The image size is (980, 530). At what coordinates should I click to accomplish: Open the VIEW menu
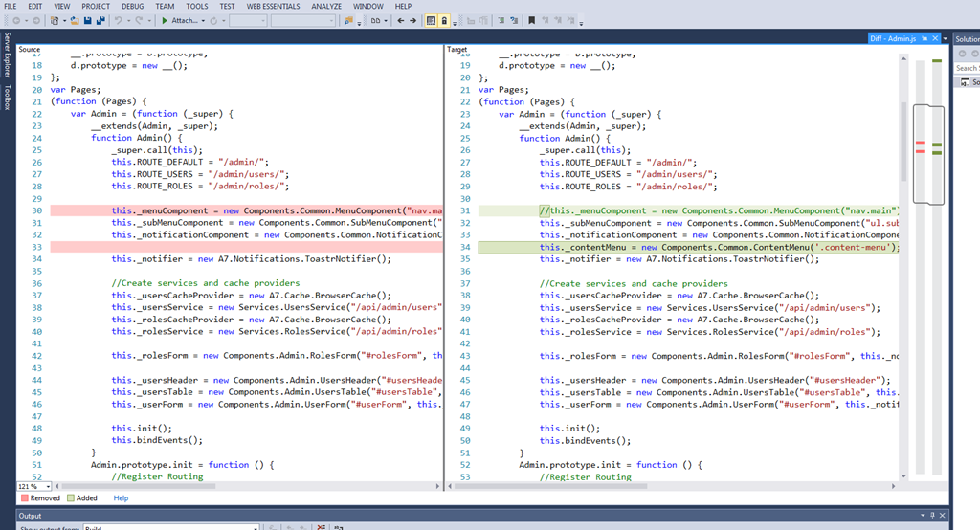(x=62, y=7)
